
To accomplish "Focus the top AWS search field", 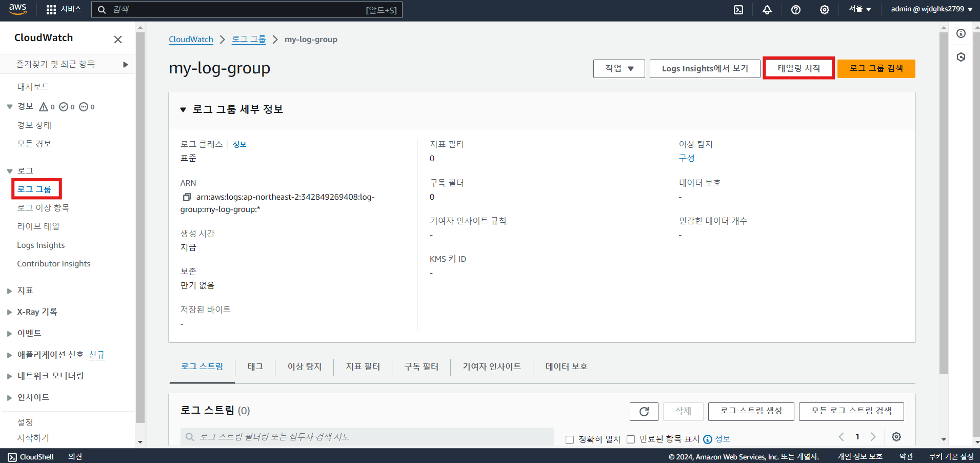I will pos(247,10).
